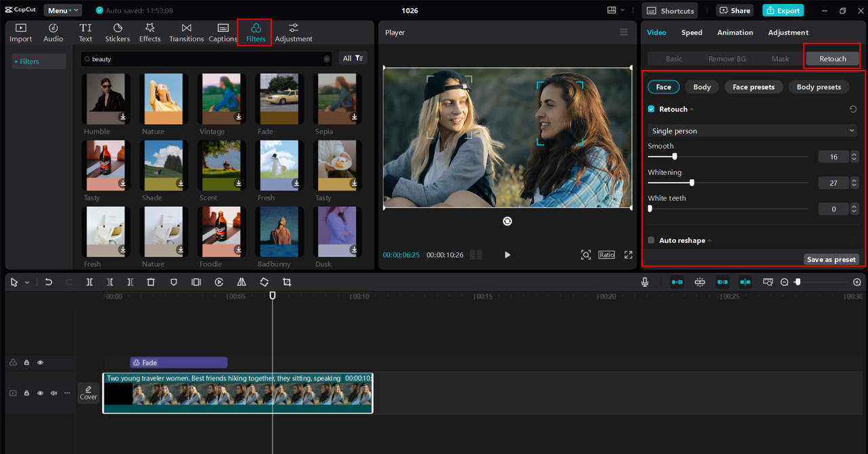Zoom out the timeline

coord(785,282)
